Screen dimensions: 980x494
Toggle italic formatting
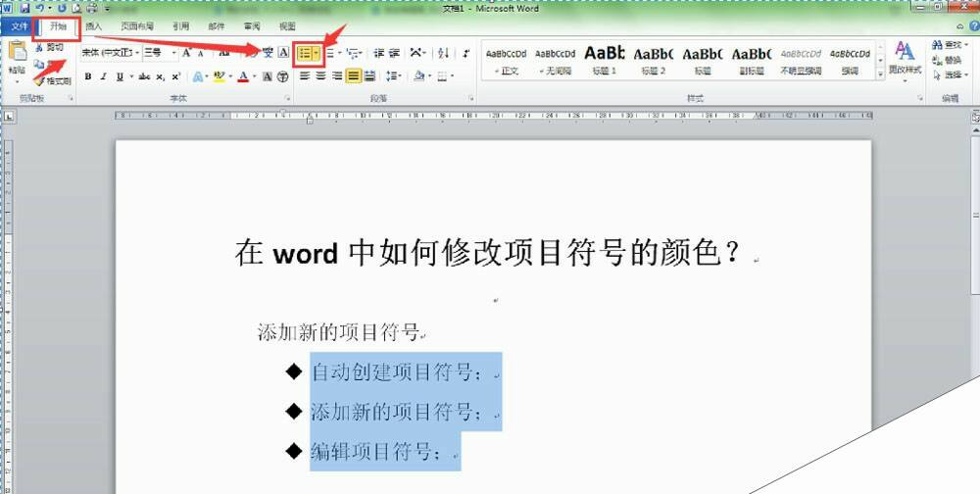[x=103, y=76]
